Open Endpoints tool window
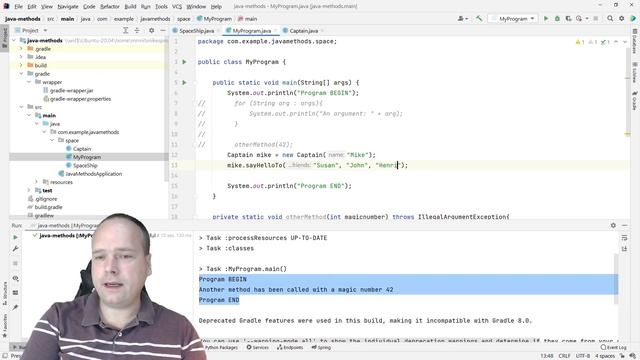The width and height of the screenshot is (640, 360). [290, 347]
